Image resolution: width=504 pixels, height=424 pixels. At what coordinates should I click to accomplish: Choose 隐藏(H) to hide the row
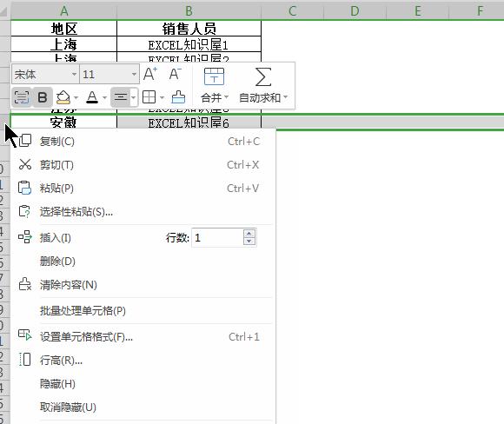pyautogui.click(x=143, y=384)
